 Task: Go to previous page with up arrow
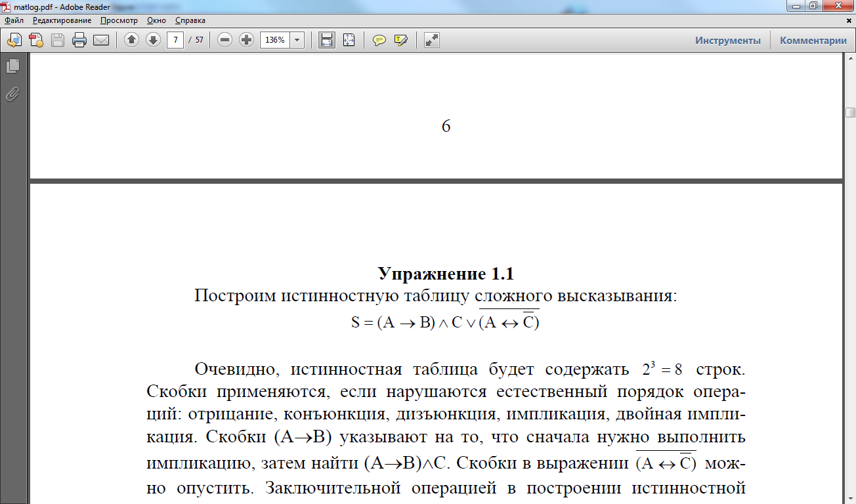click(131, 40)
